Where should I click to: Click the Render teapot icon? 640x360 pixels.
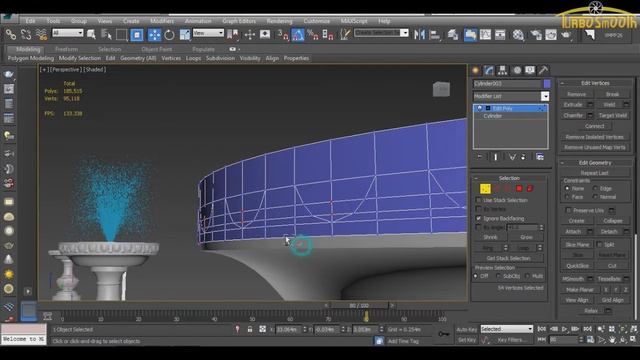(566, 35)
